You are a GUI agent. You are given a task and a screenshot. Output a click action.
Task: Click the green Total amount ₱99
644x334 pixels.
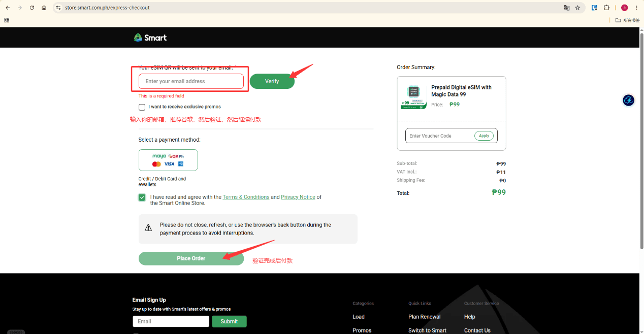(499, 192)
